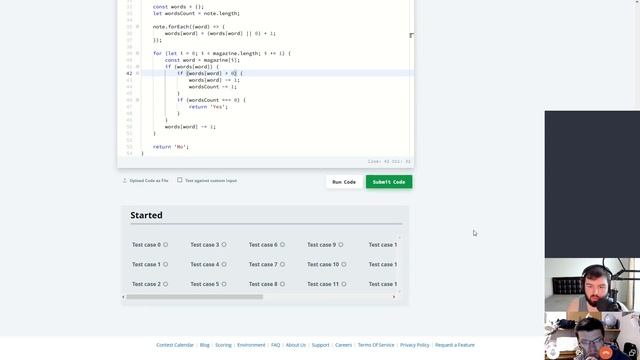Click line number 42 in the gutter
The height and width of the screenshot is (360, 640).
click(x=129, y=73)
